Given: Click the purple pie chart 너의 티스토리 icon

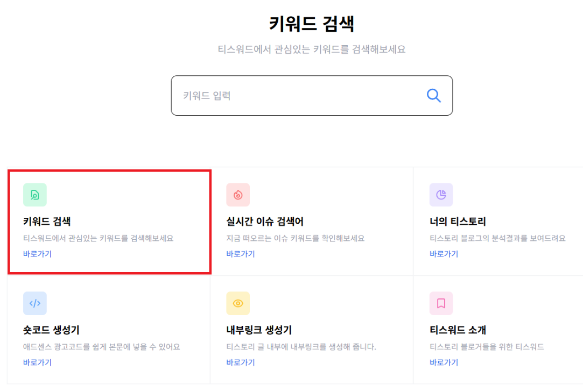Looking at the screenshot, I should click(x=441, y=195).
